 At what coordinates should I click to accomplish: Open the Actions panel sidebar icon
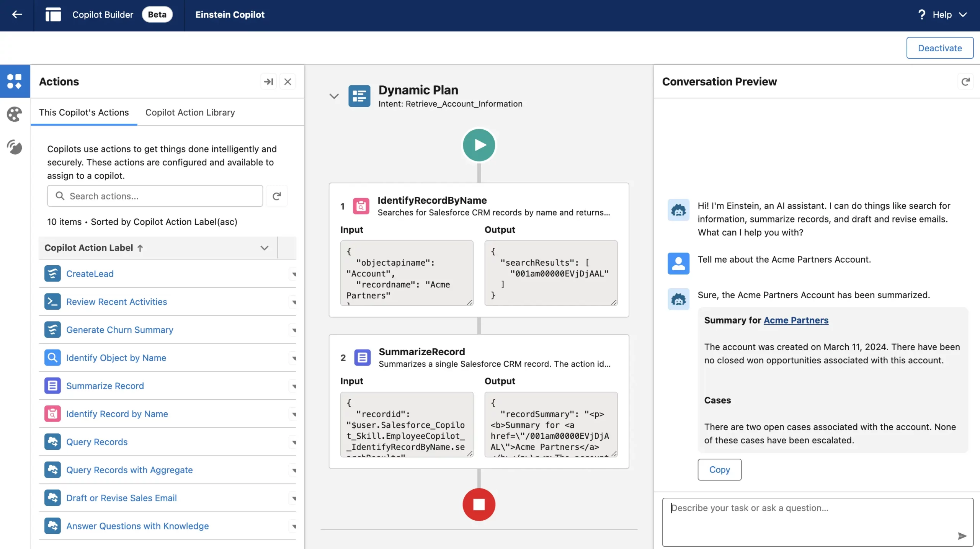(x=15, y=81)
